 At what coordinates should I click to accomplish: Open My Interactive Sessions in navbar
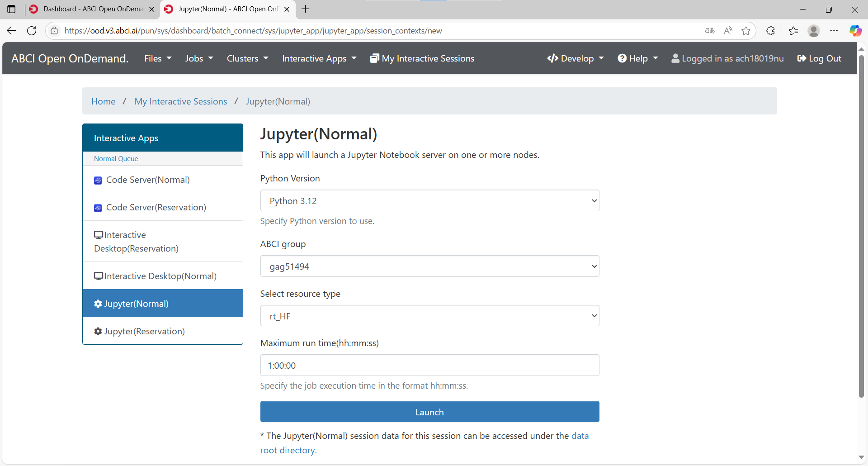[422, 58]
